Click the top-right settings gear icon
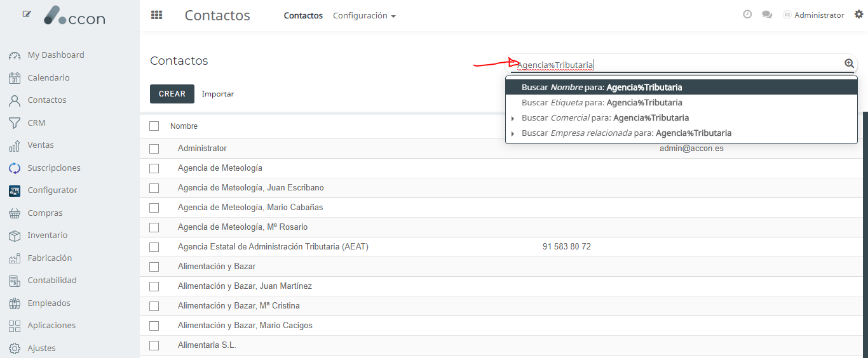Image resolution: width=868 pixels, height=358 pixels. click(x=859, y=15)
